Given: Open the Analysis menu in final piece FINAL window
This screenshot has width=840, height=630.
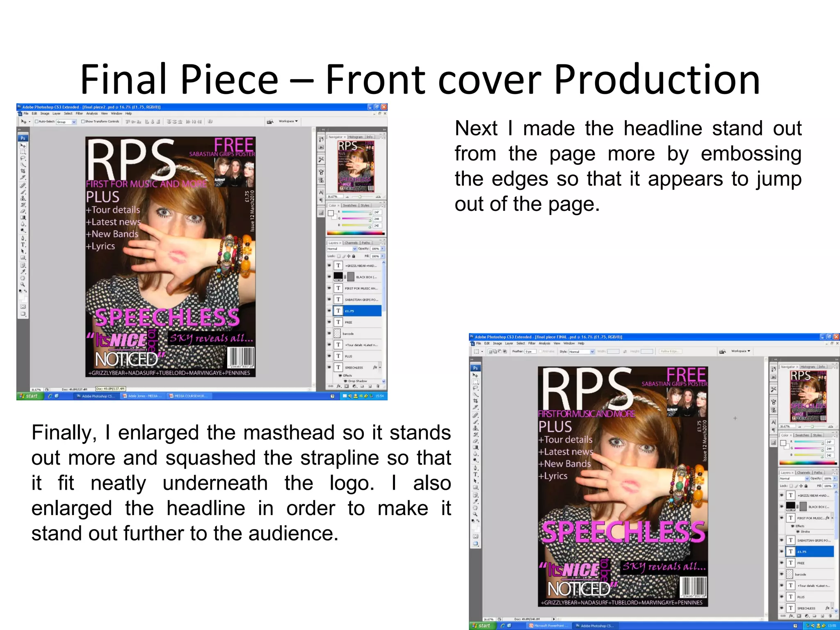Looking at the screenshot, I should pos(544,343).
